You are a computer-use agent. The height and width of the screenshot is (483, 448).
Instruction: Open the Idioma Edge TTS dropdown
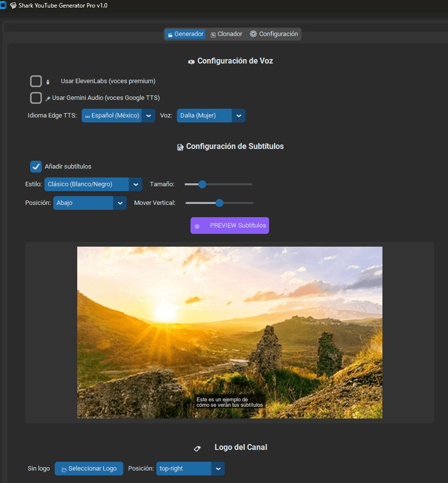point(118,116)
